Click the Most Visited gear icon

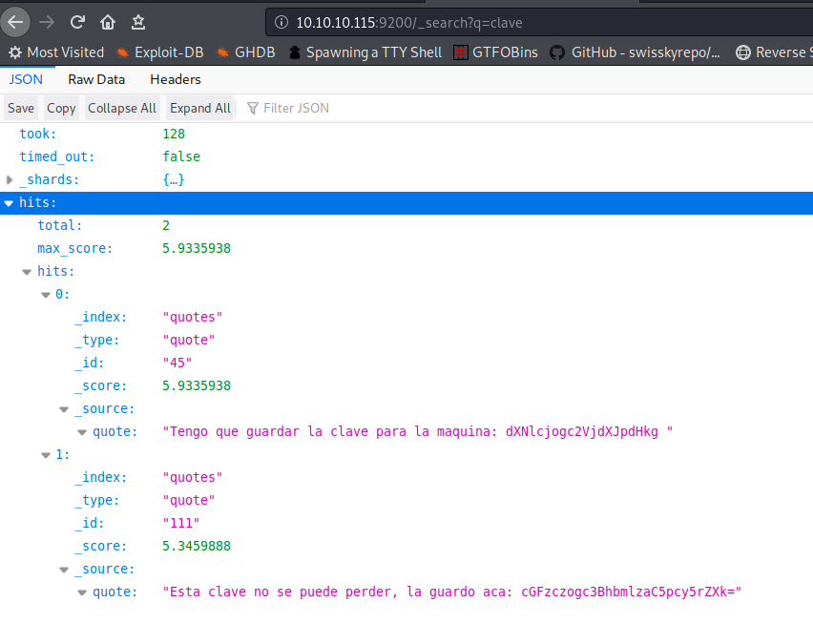pyautogui.click(x=15, y=52)
